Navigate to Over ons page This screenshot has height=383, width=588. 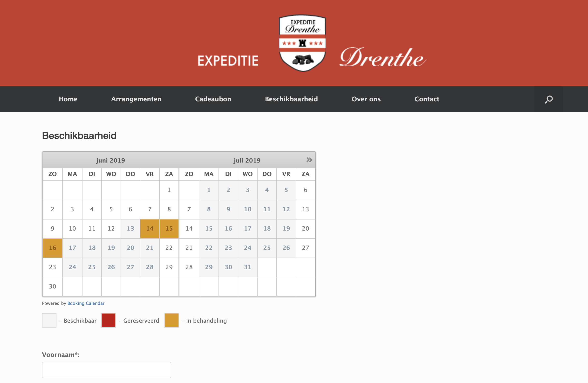coord(366,99)
